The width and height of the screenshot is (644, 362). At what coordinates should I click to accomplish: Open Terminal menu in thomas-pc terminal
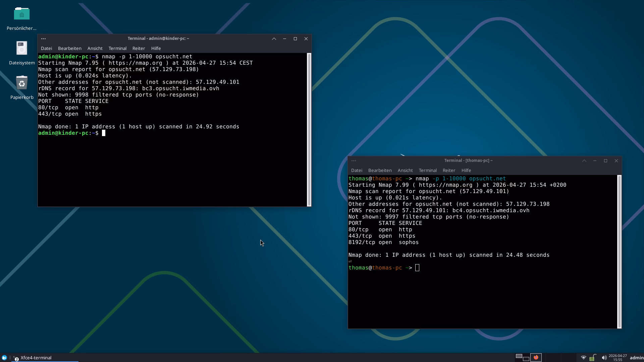tap(428, 170)
